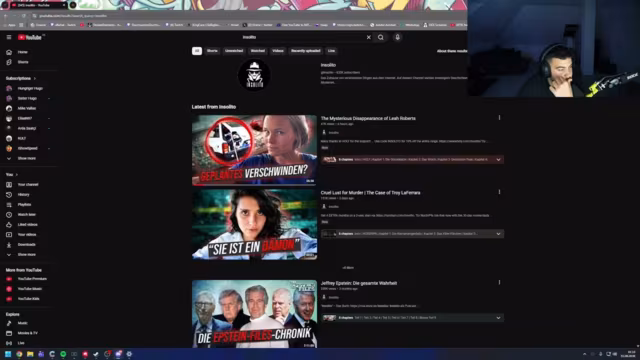The image size is (640, 360).
Task: Open the YouTube hamburger guide menu
Action: pos(9,37)
